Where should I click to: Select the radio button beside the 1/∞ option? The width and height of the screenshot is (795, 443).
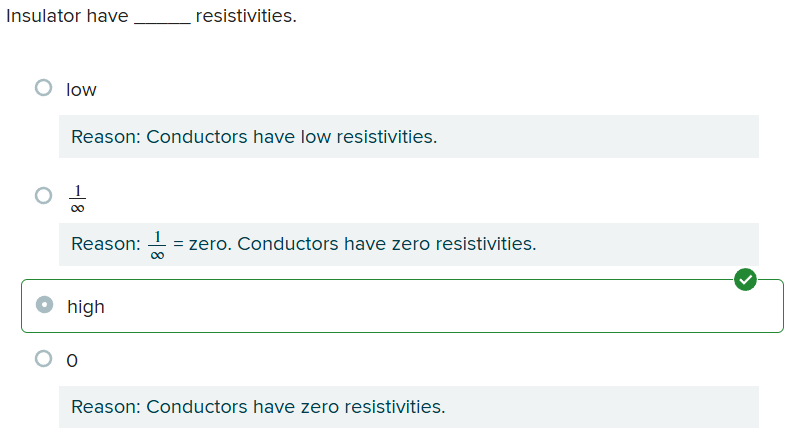[44, 195]
